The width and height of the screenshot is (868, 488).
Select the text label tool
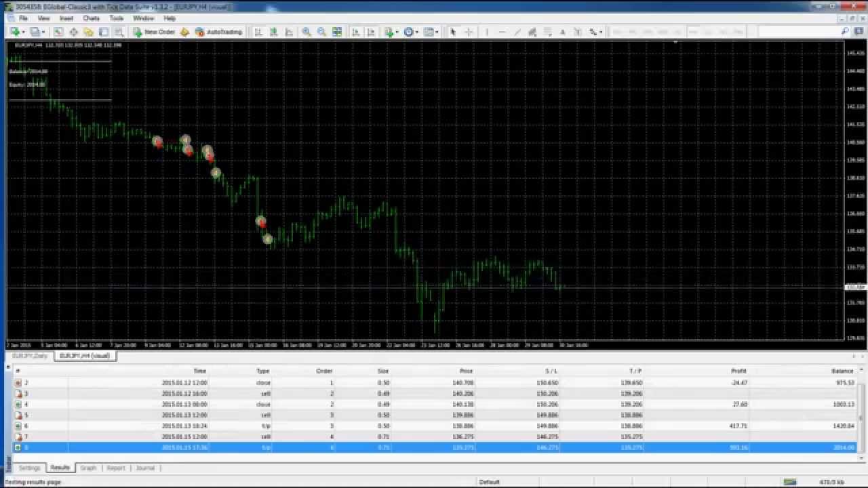[578, 32]
